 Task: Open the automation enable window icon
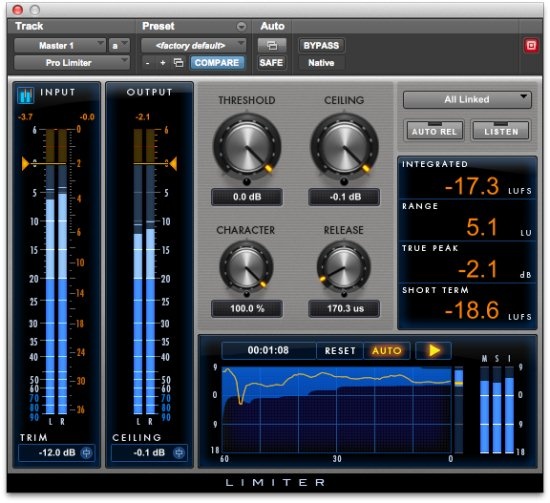pos(272,46)
